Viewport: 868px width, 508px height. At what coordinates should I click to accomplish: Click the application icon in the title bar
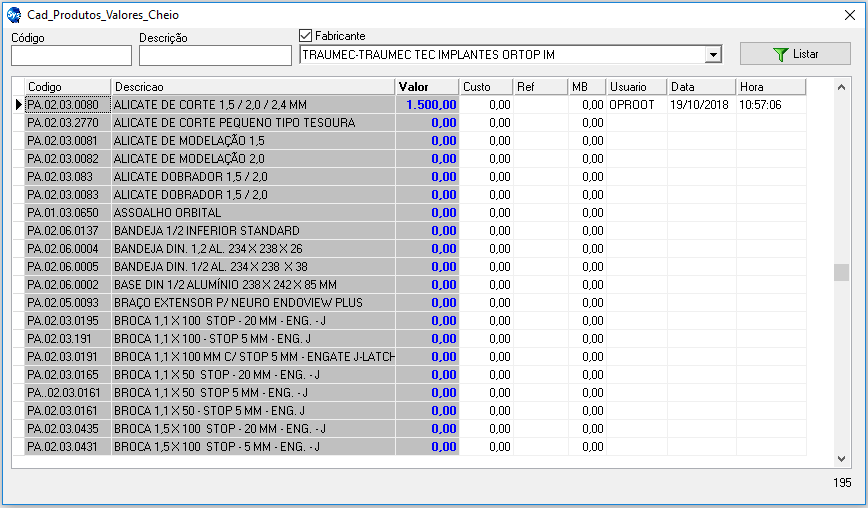(14, 16)
